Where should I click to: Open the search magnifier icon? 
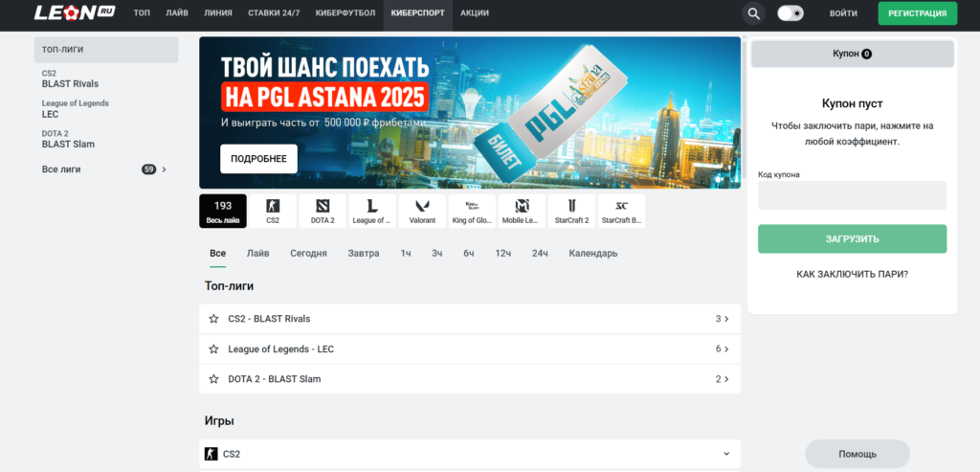(x=754, y=13)
